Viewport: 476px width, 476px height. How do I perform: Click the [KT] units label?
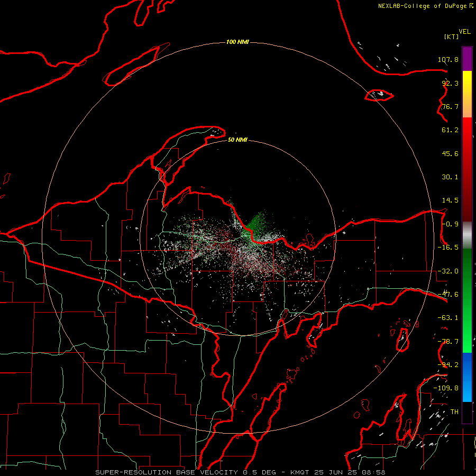tap(452, 36)
